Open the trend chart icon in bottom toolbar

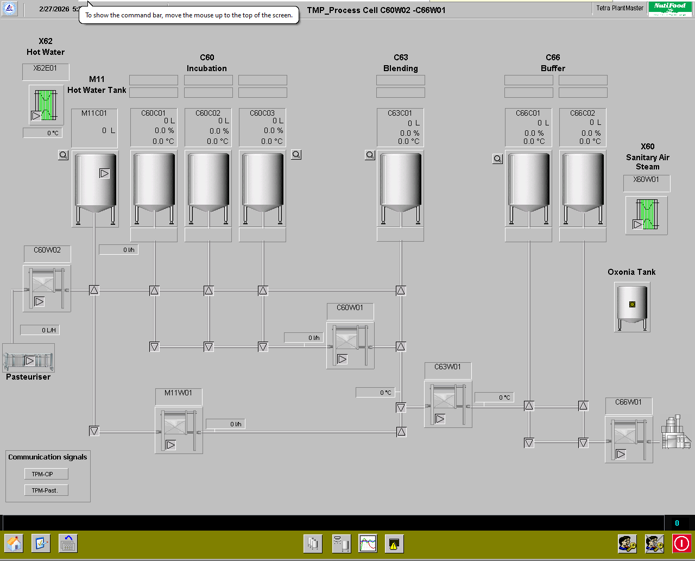(x=368, y=543)
